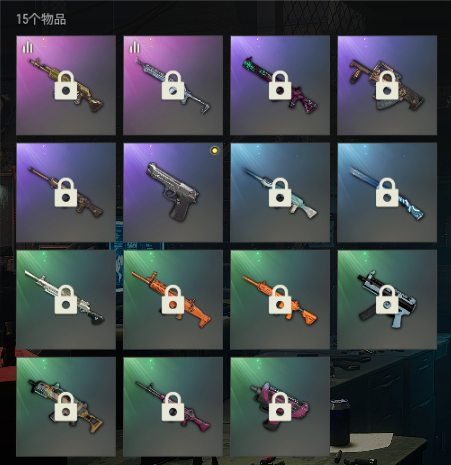Open the light-blue rifle skin tile

coord(280,192)
